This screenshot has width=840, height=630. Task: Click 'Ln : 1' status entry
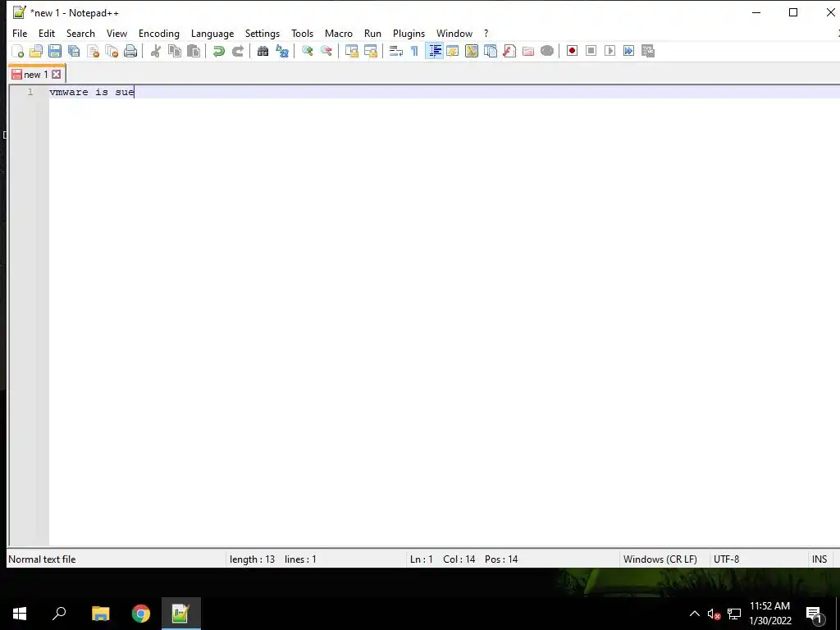click(421, 559)
